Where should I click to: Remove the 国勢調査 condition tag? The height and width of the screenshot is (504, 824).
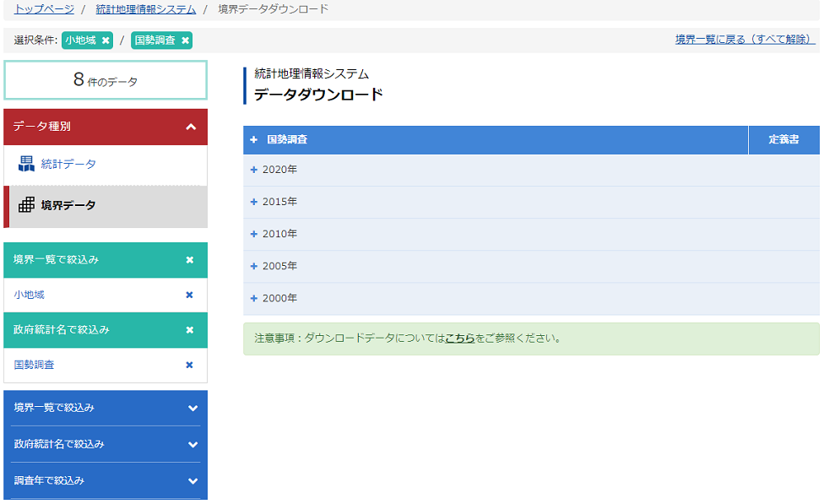[x=186, y=41]
